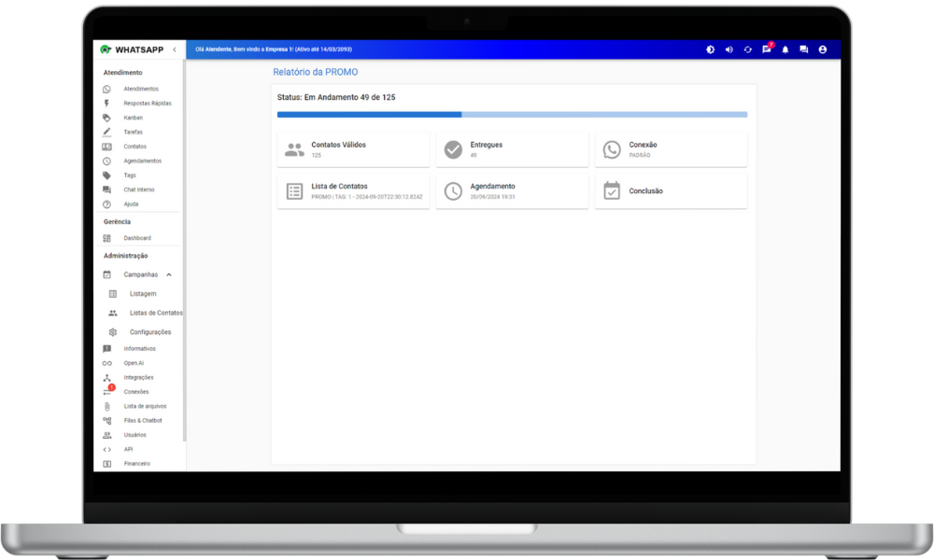Open the notifications bell

click(x=785, y=49)
